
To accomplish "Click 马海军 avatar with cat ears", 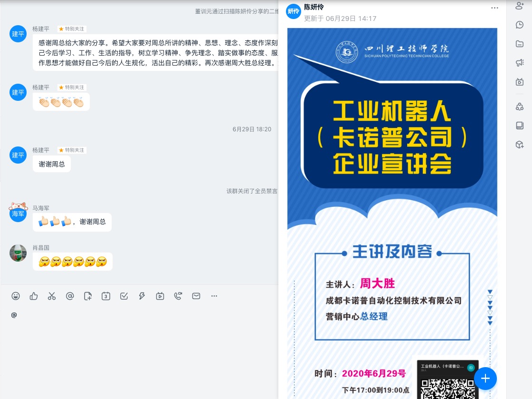I will coord(18,213).
